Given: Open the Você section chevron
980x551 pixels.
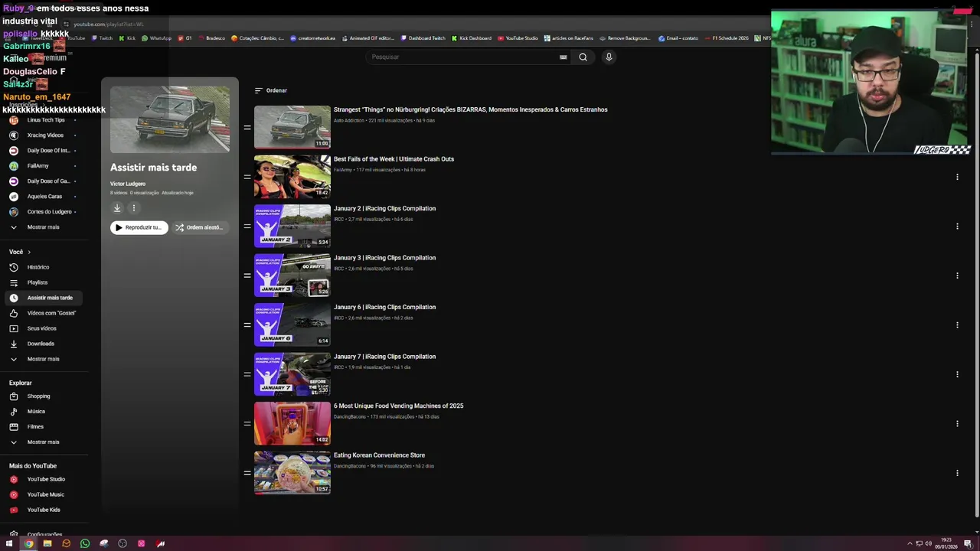Looking at the screenshot, I should pyautogui.click(x=29, y=252).
